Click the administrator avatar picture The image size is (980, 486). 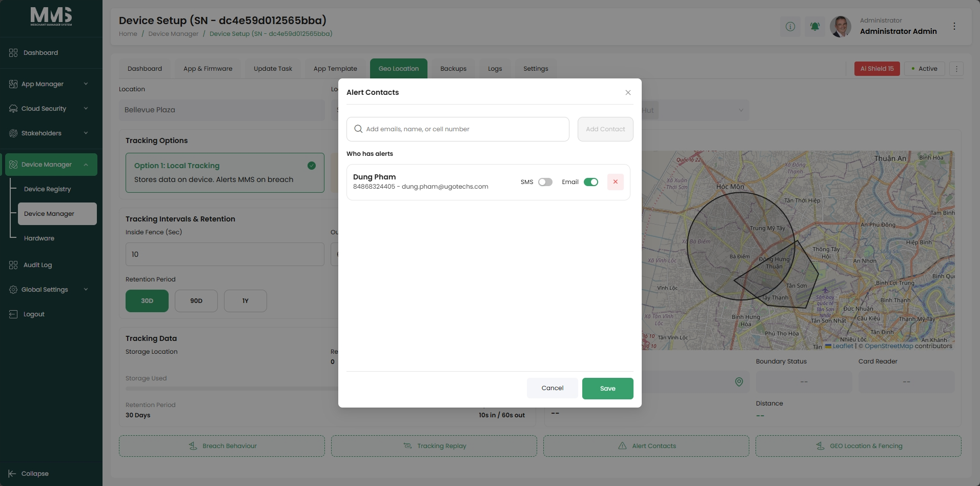tap(841, 26)
